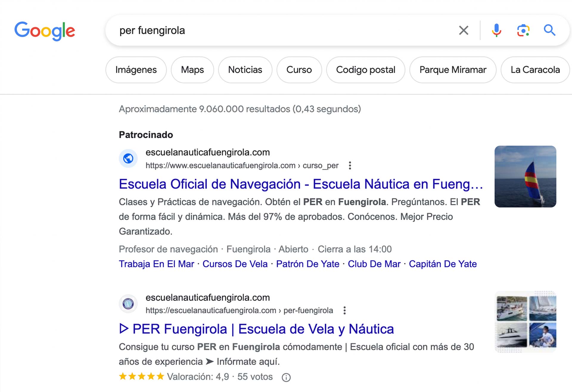The width and height of the screenshot is (572, 392).
Task: Open 'Escuela Oficial de Navegación' sponsored title
Action: 301,184
